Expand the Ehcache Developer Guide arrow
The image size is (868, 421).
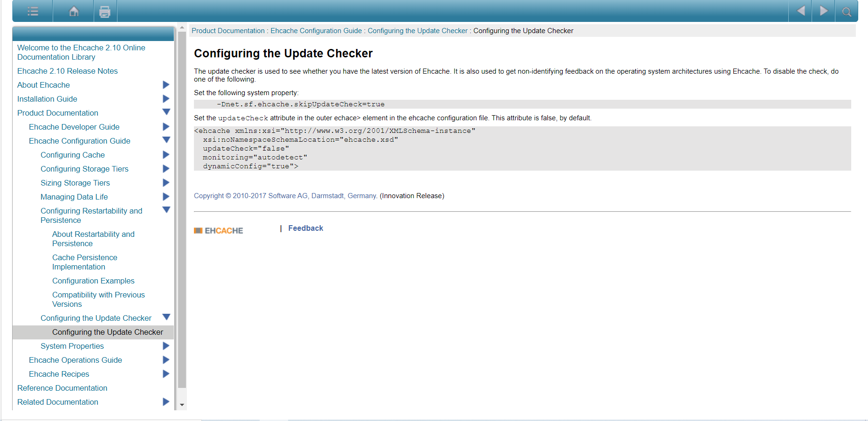pos(166,127)
